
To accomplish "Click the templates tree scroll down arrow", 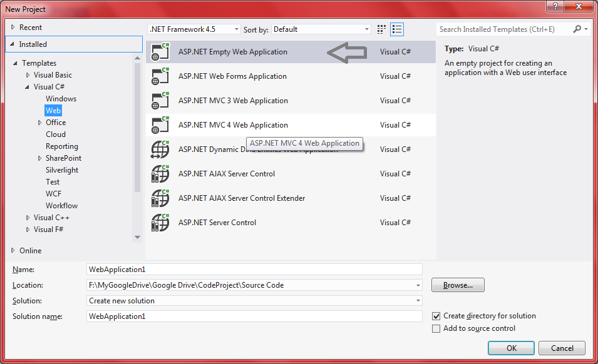I will click(137, 237).
